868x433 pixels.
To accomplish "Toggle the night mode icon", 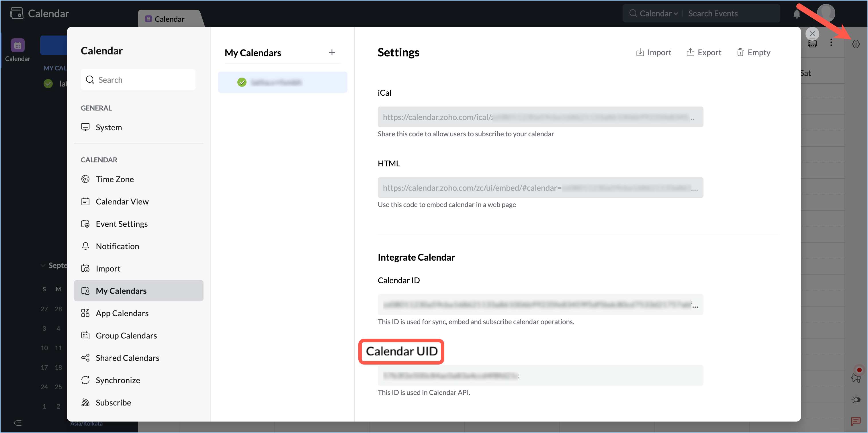I will pyautogui.click(x=856, y=400).
